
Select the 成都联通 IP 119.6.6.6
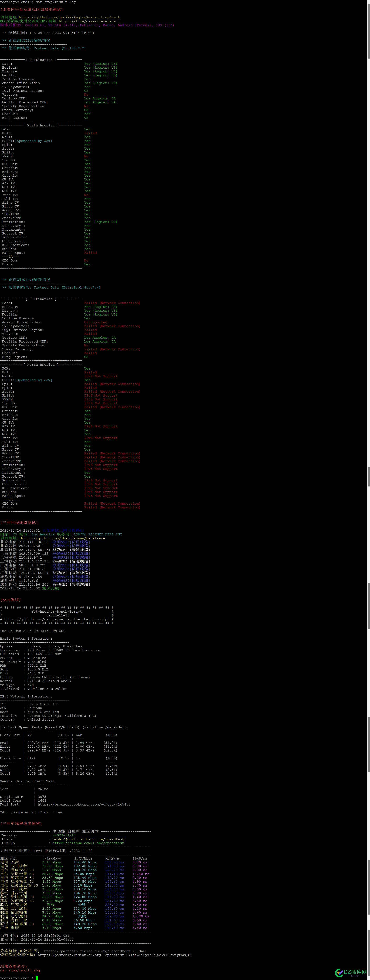29,580
